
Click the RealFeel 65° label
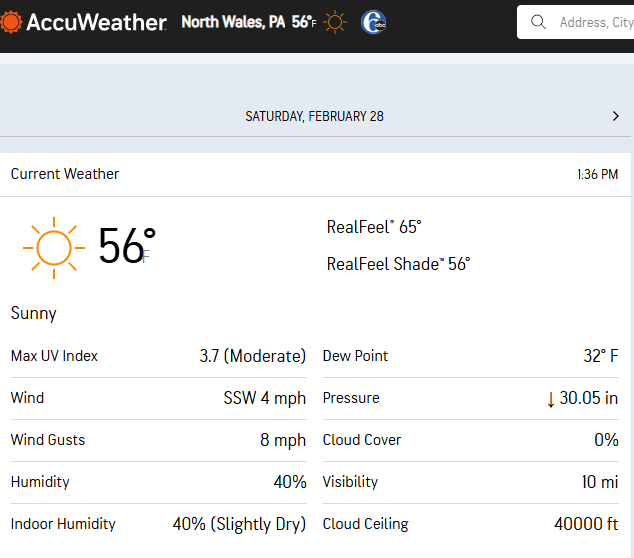tap(374, 227)
